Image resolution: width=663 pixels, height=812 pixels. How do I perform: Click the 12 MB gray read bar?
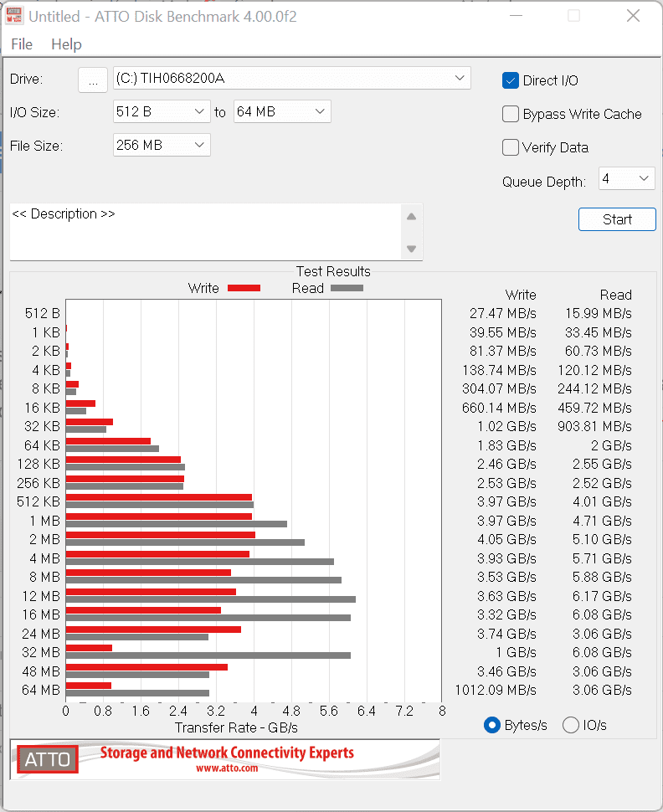tap(210, 599)
